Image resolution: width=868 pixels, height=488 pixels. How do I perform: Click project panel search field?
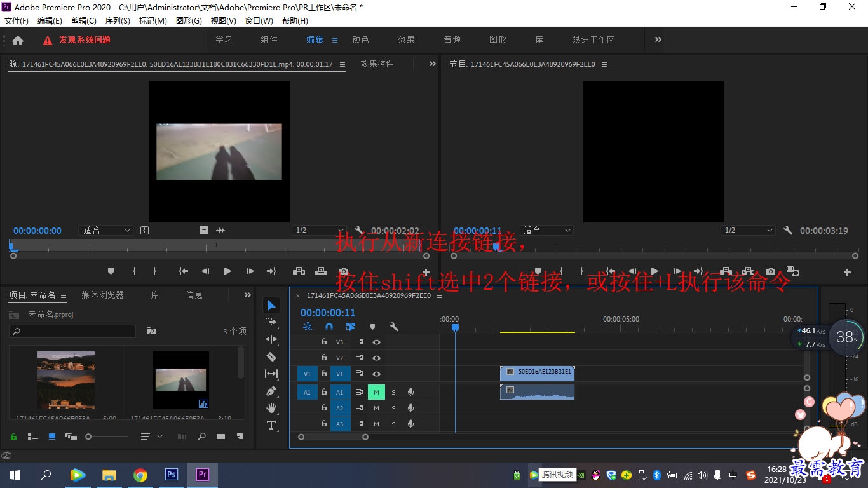[72, 331]
